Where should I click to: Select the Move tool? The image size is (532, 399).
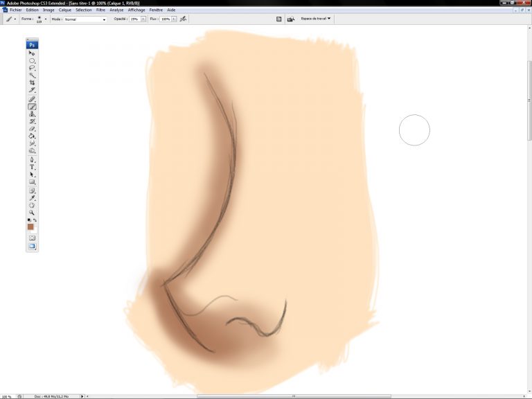(32, 53)
